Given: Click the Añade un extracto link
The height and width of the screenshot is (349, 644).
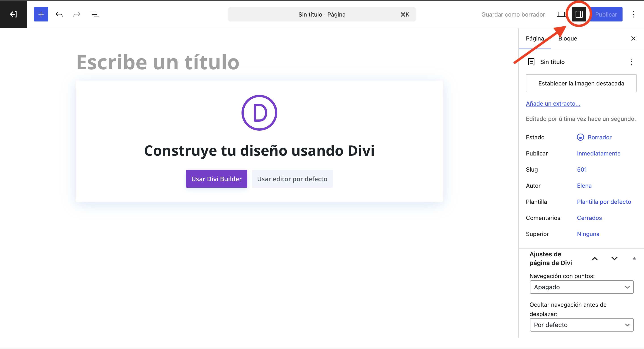Looking at the screenshot, I should click(x=553, y=103).
